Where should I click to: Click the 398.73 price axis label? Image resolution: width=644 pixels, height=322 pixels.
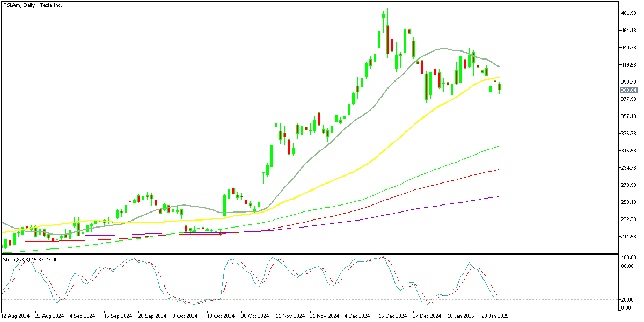[x=628, y=82]
